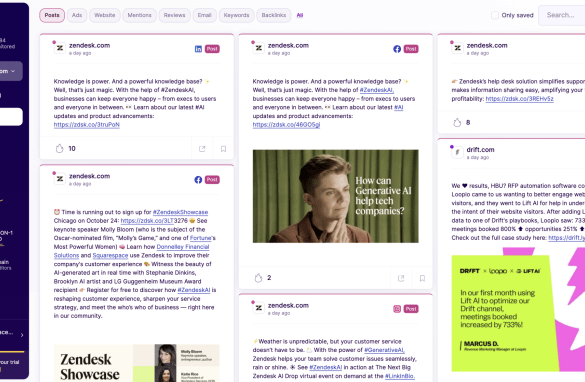Click Post badge on LinkedIn Zendesk post
This screenshot has height=382, width=585.
pos(212,49)
